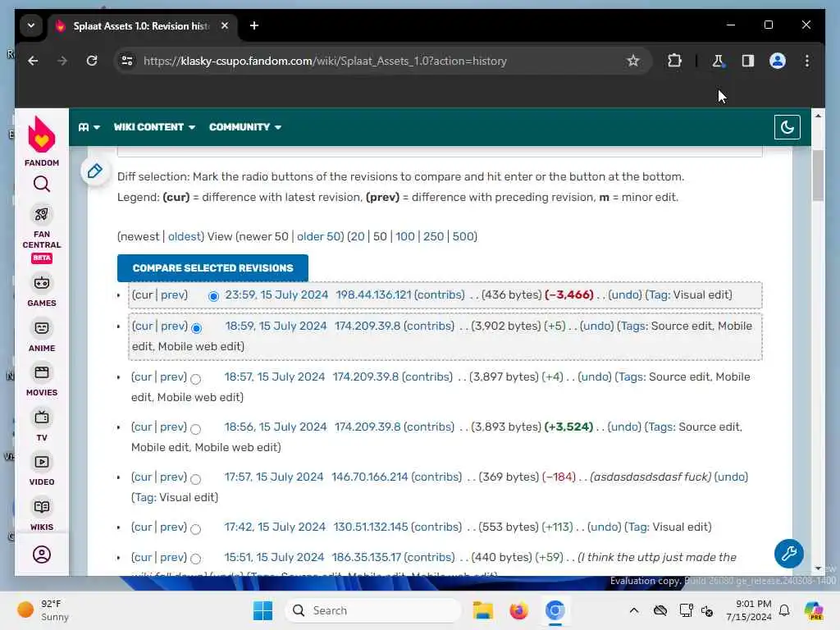This screenshot has width=840, height=630.
Task: Select the radio button for 17:42 revision
Action: click(195, 529)
